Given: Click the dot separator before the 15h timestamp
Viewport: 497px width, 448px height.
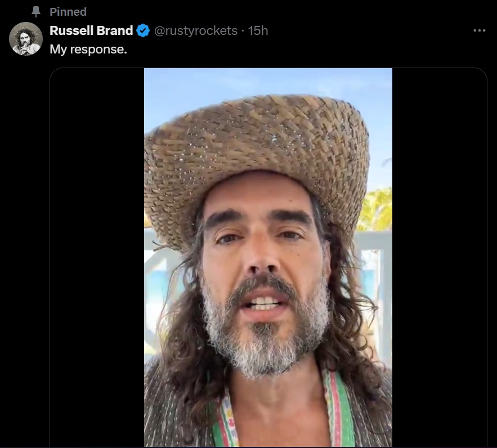Looking at the screenshot, I should (x=243, y=30).
